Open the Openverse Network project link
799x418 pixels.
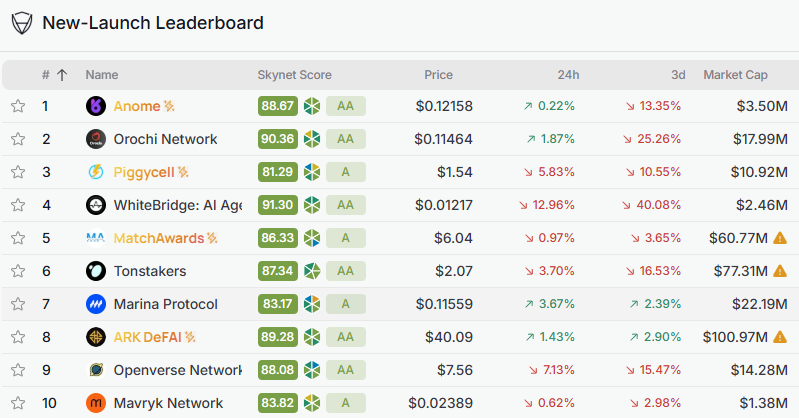pos(162,370)
